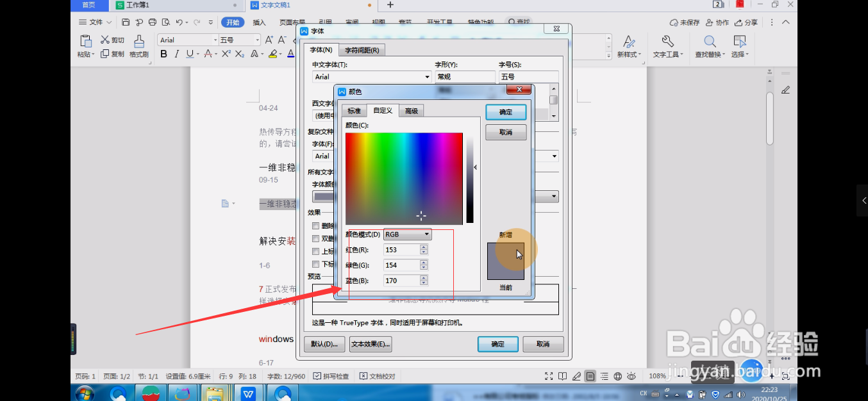Click the Italic formatting icon
Viewport: 868px width, 401px height.
tap(176, 53)
